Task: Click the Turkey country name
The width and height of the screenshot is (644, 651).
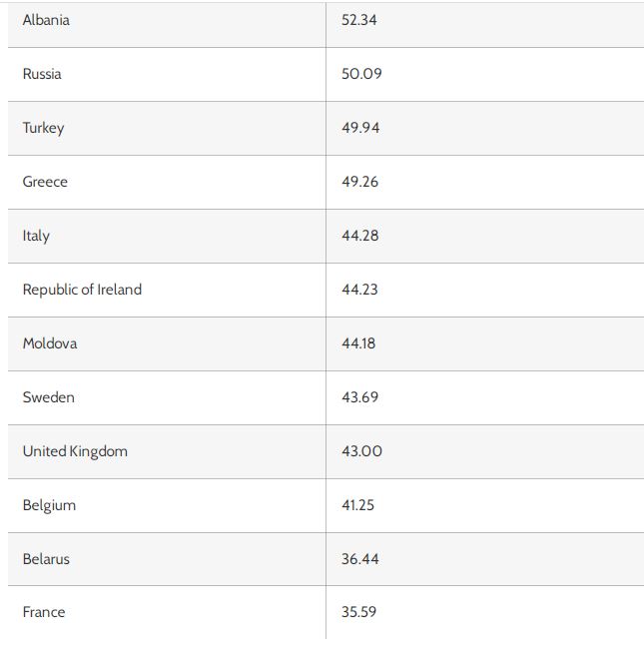Action: pos(43,128)
